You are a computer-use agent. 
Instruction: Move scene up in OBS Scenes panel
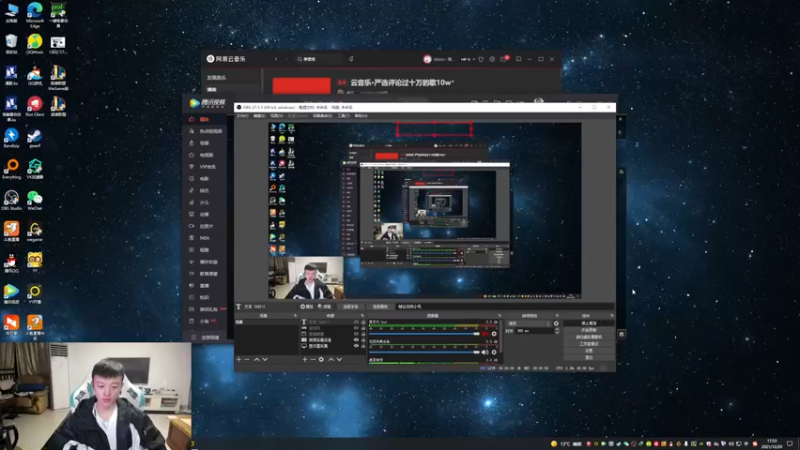click(x=257, y=360)
